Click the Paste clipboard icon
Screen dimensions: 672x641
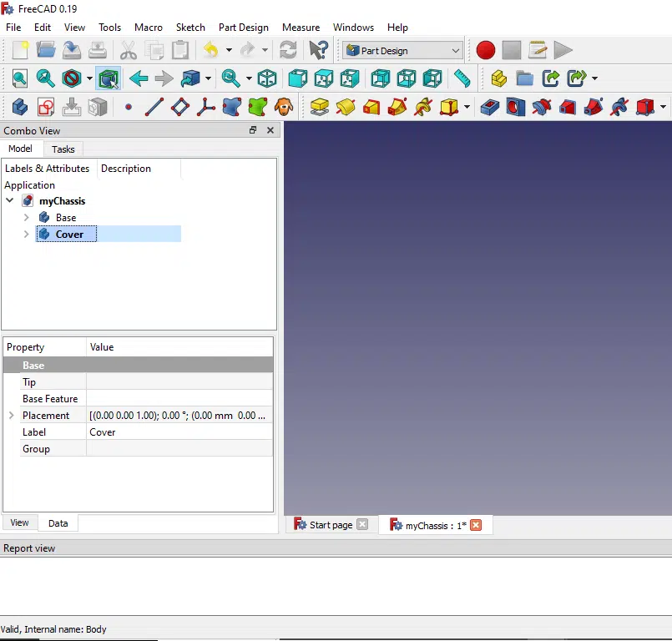(x=180, y=50)
